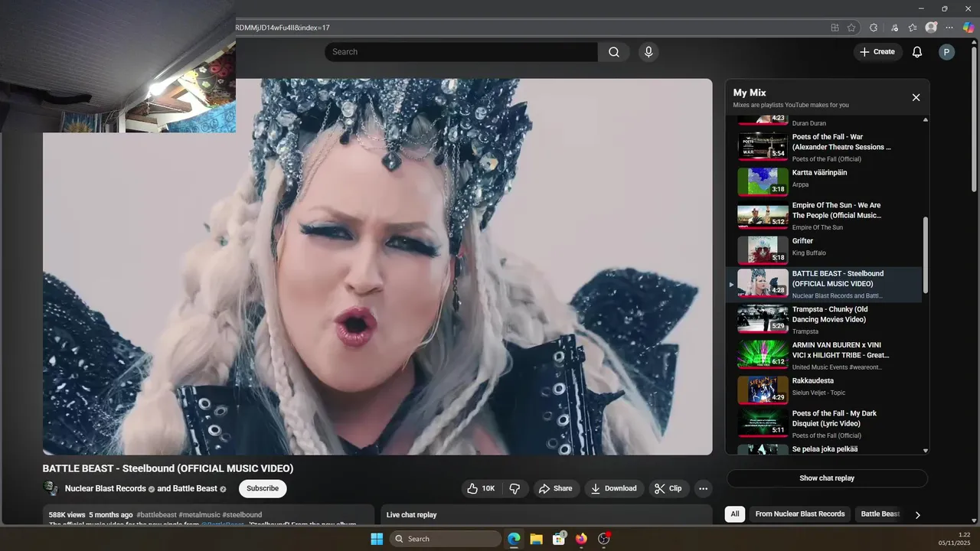The width and height of the screenshot is (980, 551).
Task: Open Microsoft Edge from taskbar
Action: pyautogui.click(x=514, y=539)
